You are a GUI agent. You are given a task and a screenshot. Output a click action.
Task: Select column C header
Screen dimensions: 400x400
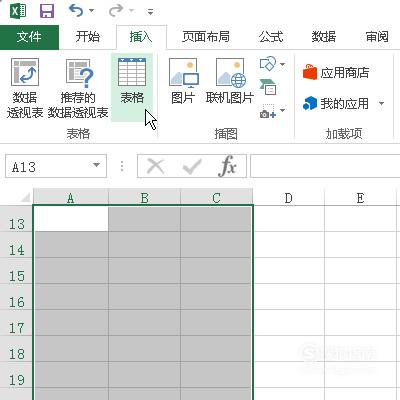(216, 197)
